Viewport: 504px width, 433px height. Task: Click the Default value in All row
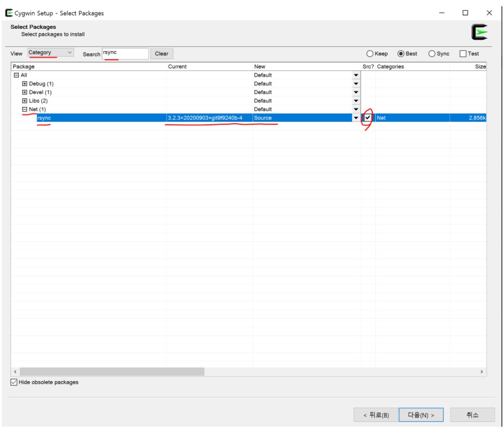pyautogui.click(x=263, y=75)
